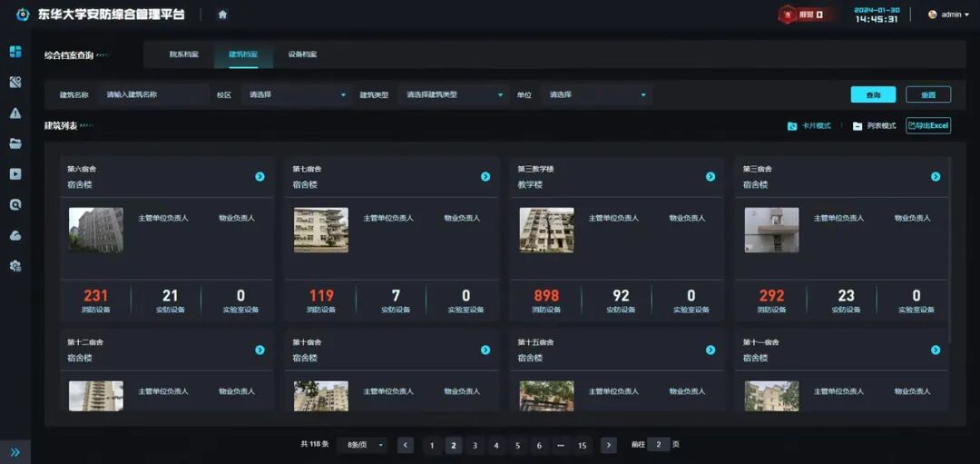
Task: Open the gear settings icon in sidebar
Action: [x=15, y=266]
